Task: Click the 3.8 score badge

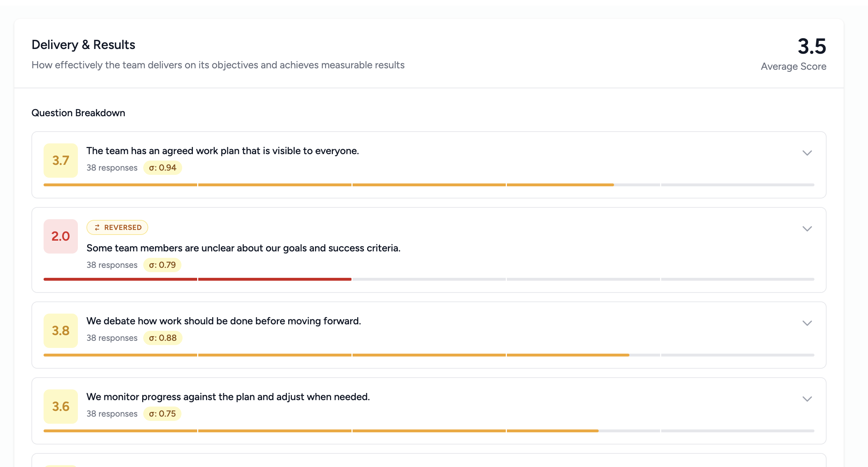Action: tap(61, 331)
